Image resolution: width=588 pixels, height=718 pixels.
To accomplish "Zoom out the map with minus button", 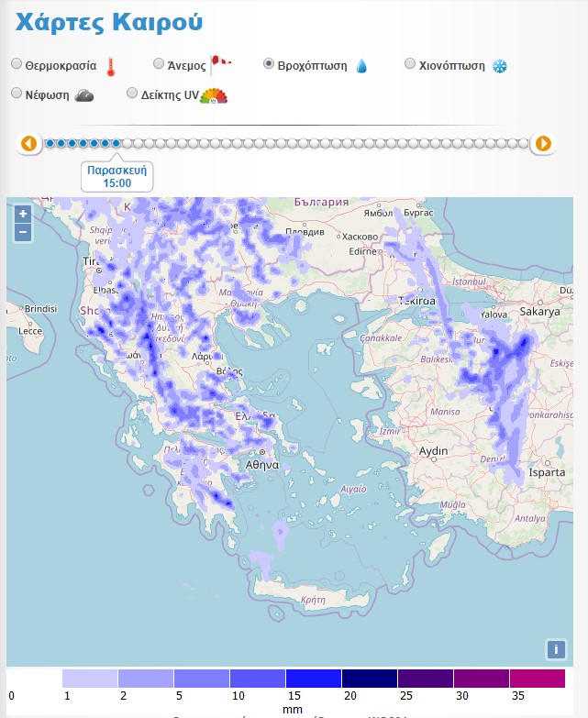I will point(23,232).
